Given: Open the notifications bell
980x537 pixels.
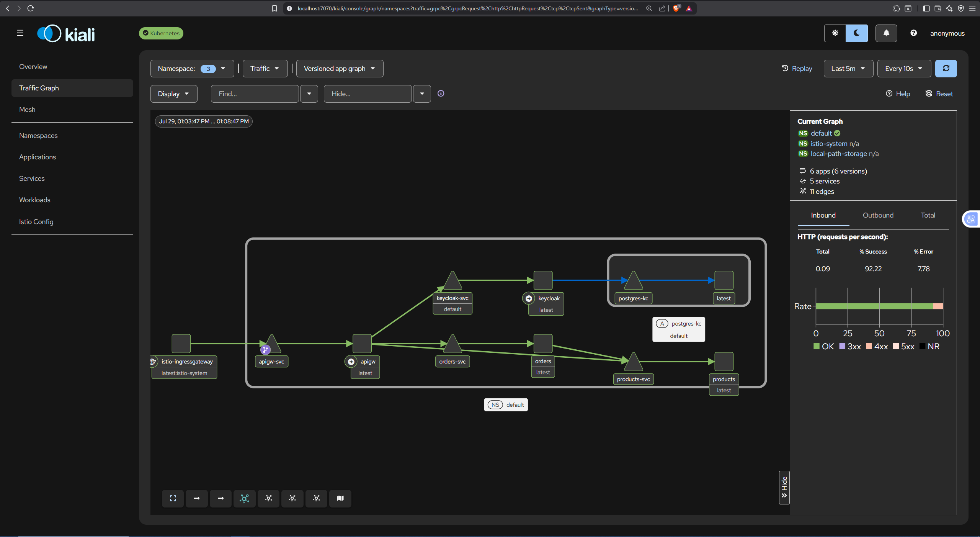Looking at the screenshot, I should (886, 33).
